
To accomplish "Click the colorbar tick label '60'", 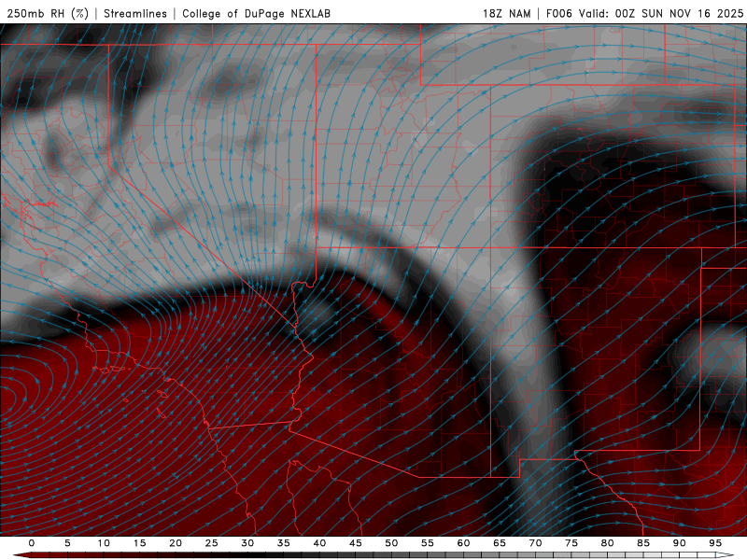I will 463,543.
